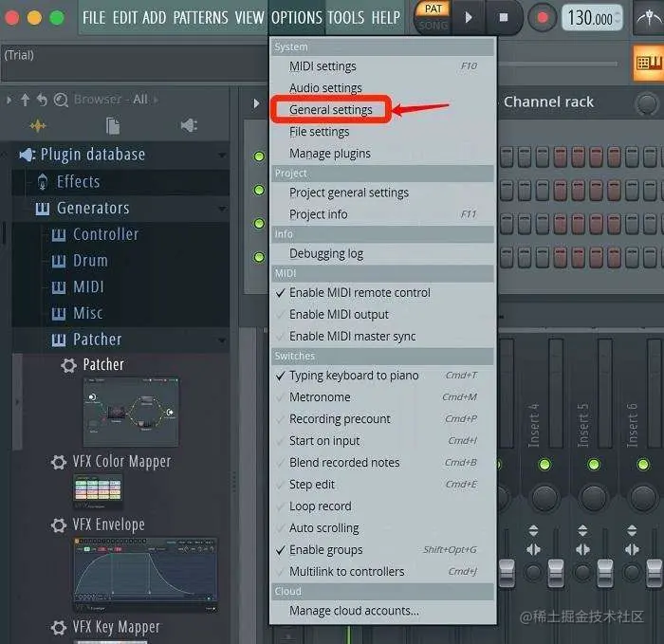This screenshot has width=664, height=644.
Task: Toggle Loop record option
Action: pyautogui.click(x=382, y=506)
